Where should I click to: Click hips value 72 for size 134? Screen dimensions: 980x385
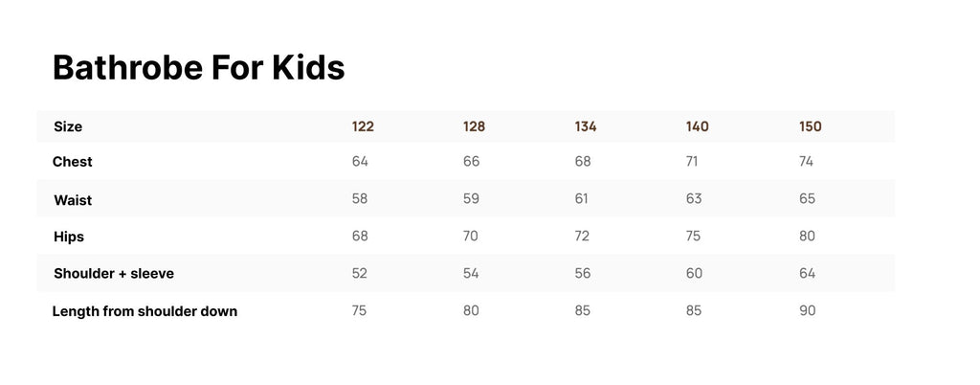point(583,236)
